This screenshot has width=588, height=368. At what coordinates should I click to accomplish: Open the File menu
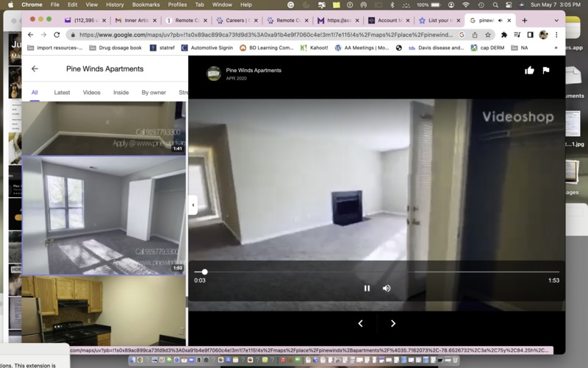(x=54, y=4)
